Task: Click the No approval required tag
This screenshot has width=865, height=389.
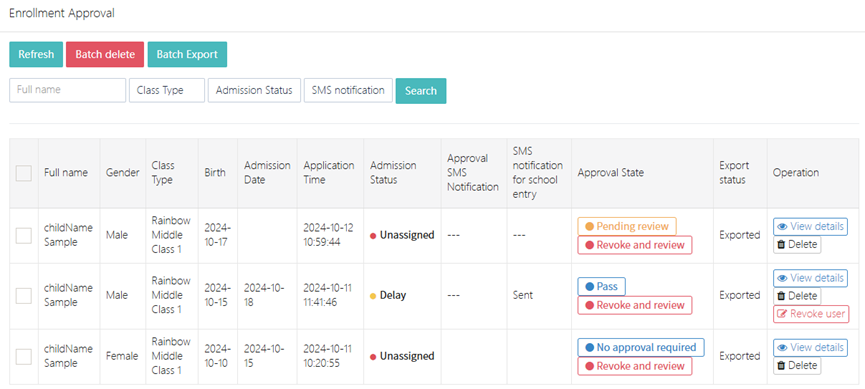Action: (x=641, y=348)
